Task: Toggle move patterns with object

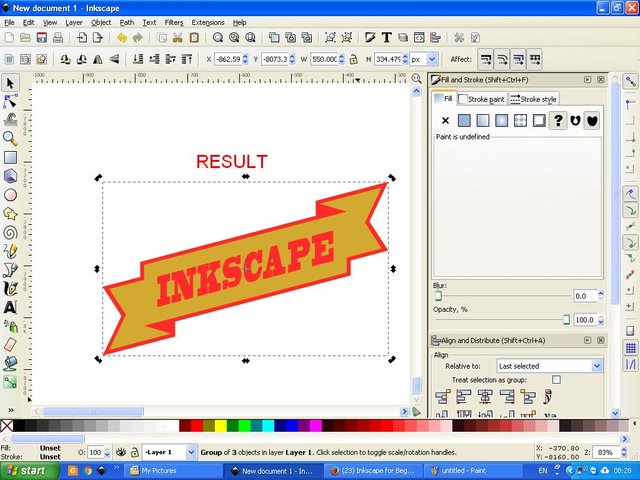Action: coord(535,60)
